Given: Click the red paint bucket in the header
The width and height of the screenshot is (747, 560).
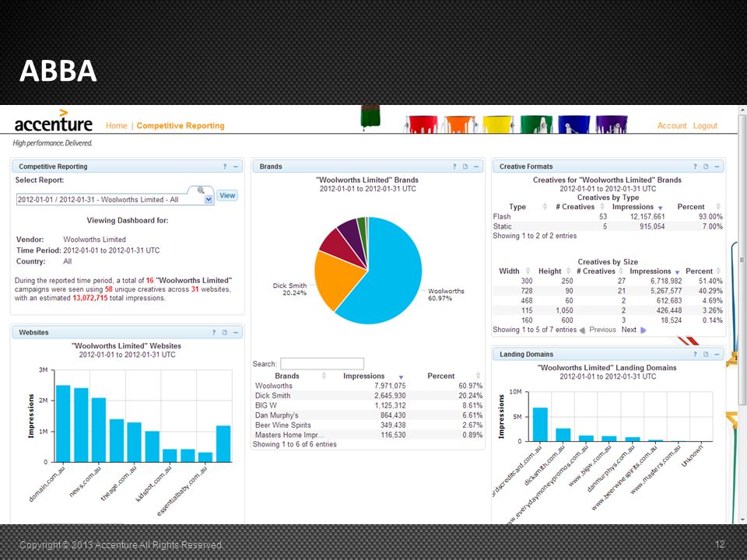Looking at the screenshot, I should pos(421,124).
